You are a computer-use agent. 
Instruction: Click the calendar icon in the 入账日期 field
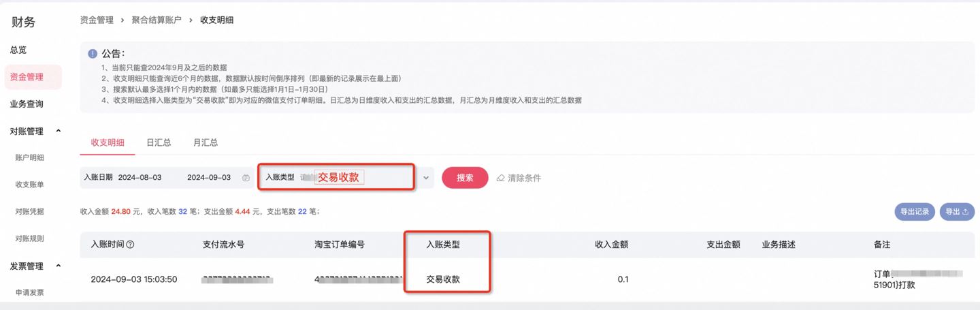(x=246, y=178)
